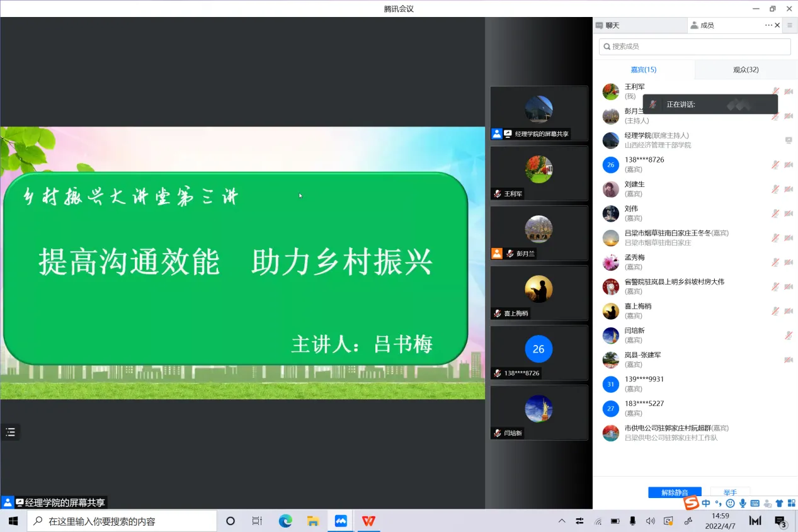Open the list icon at the shared screen's left edge
The width and height of the screenshot is (798, 532).
[x=10, y=432]
